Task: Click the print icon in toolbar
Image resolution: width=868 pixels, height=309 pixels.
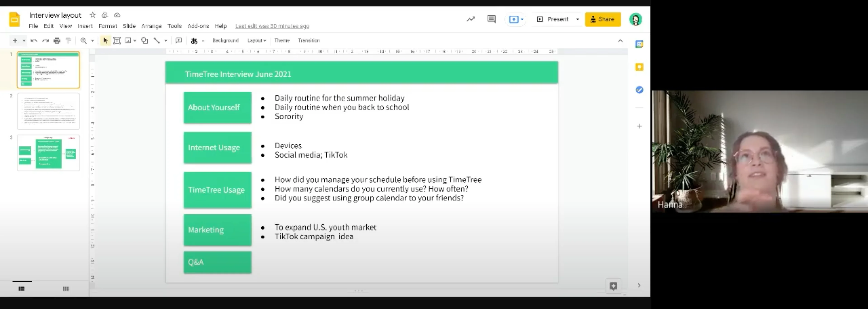Action: (57, 41)
